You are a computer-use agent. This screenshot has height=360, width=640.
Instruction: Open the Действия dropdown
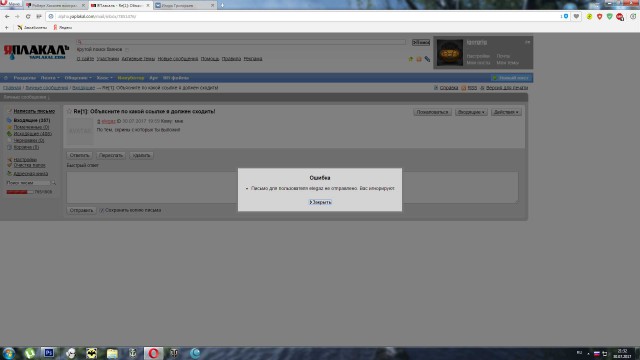[x=506, y=112]
